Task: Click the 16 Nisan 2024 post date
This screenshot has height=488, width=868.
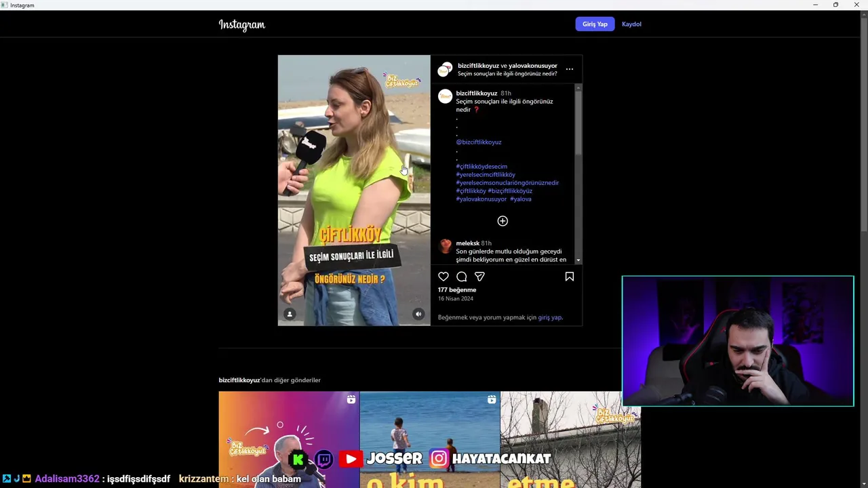Action: [x=456, y=299]
